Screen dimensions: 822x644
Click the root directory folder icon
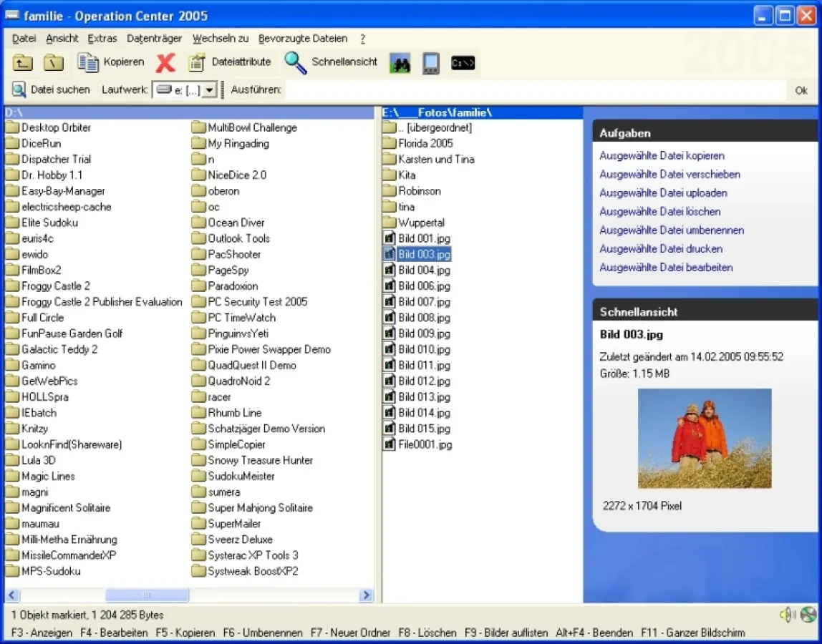coord(54,63)
